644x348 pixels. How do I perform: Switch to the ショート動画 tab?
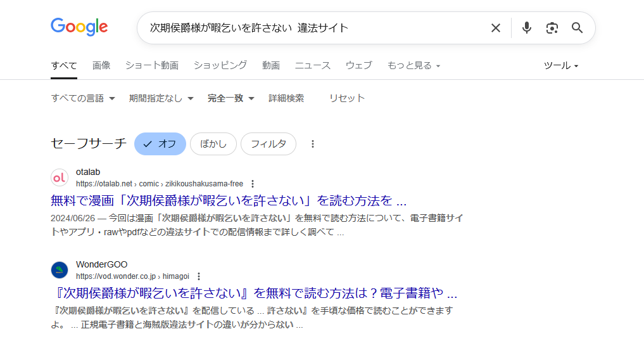152,65
